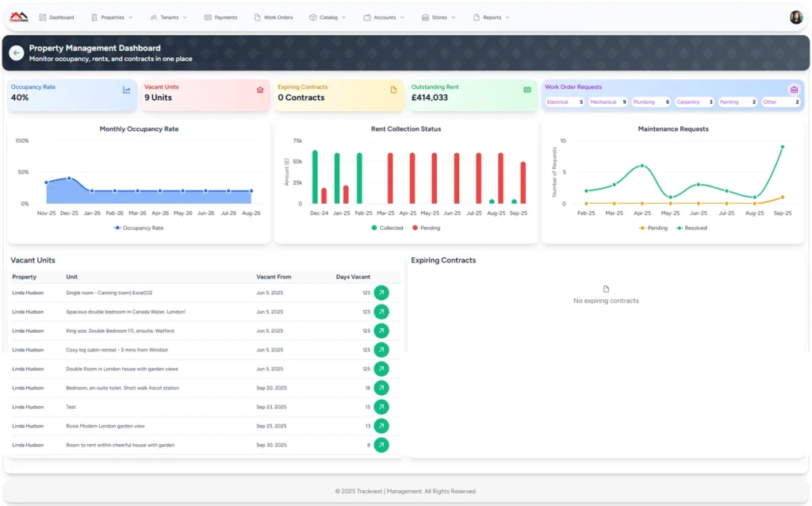812x506 pixels.
Task: Click the Electrical work order chip
Action: point(565,102)
